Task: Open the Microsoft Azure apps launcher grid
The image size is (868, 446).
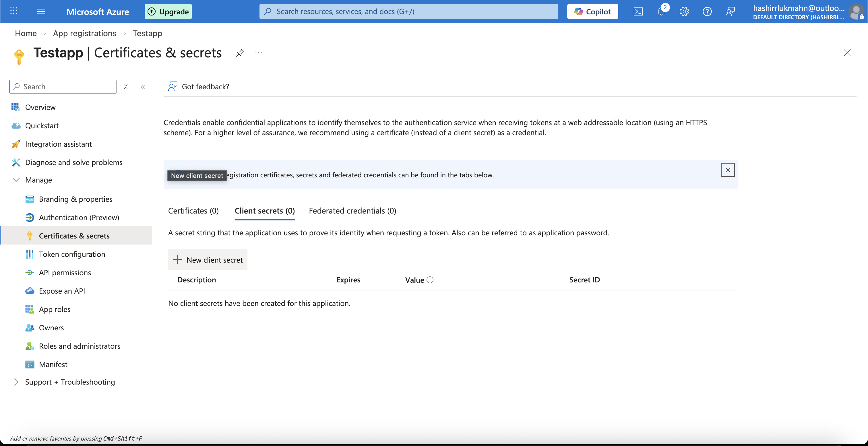Action: click(x=13, y=11)
